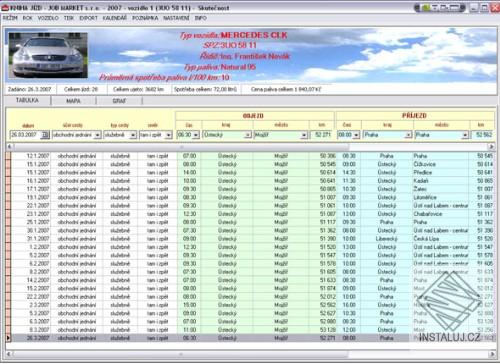Click the PŘÍJEZD column group header

[414, 116]
